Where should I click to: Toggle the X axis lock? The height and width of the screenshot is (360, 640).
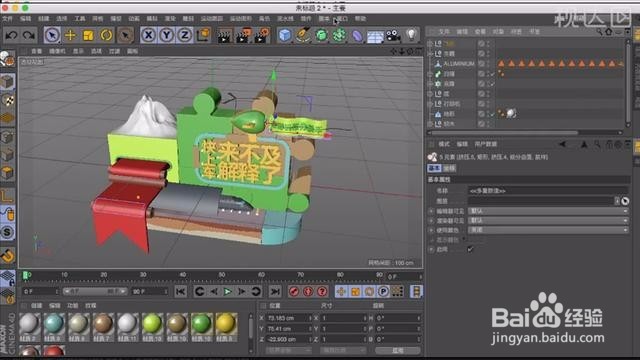tap(149, 35)
